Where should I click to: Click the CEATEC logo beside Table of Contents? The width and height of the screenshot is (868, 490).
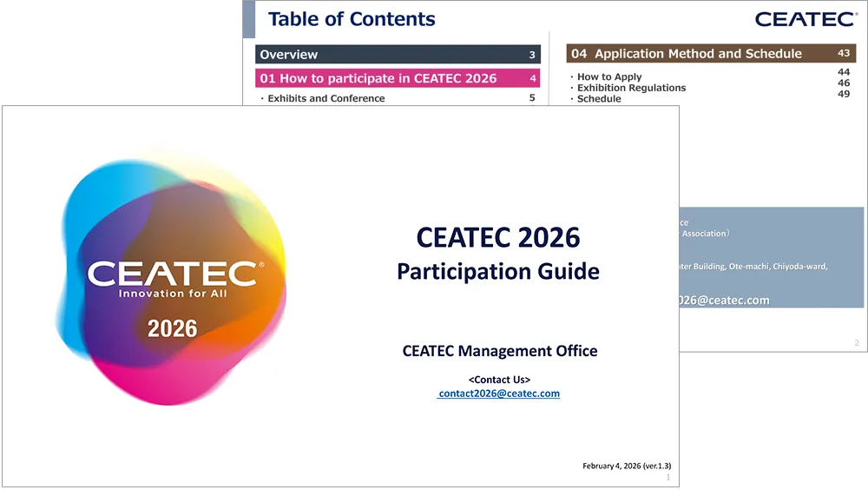806,19
